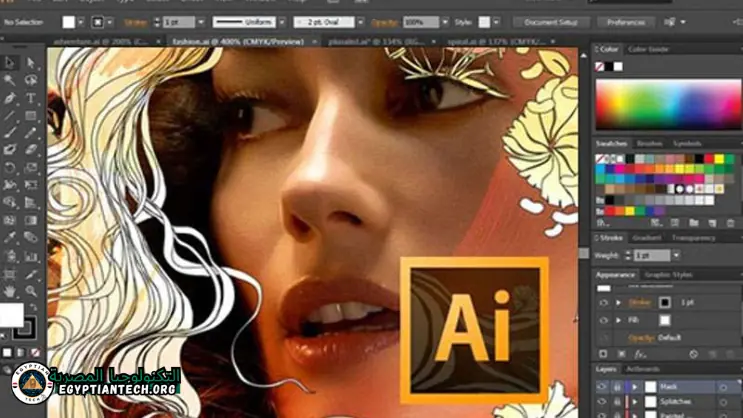The image size is (743, 418).
Task: Click target circle of Mask layer
Action: (x=723, y=387)
